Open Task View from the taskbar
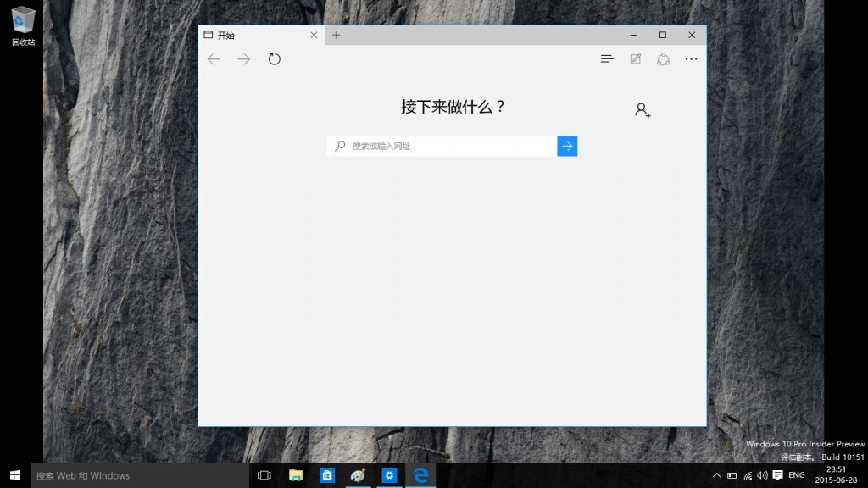The width and height of the screenshot is (868, 488). pyautogui.click(x=264, y=475)
